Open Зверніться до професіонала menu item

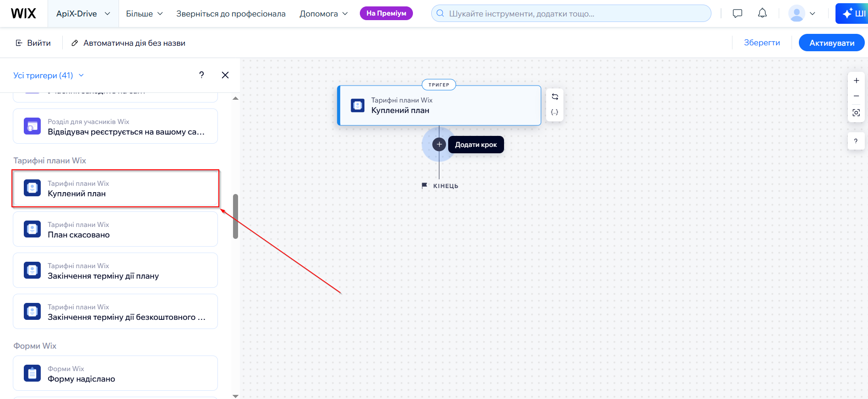231,14
